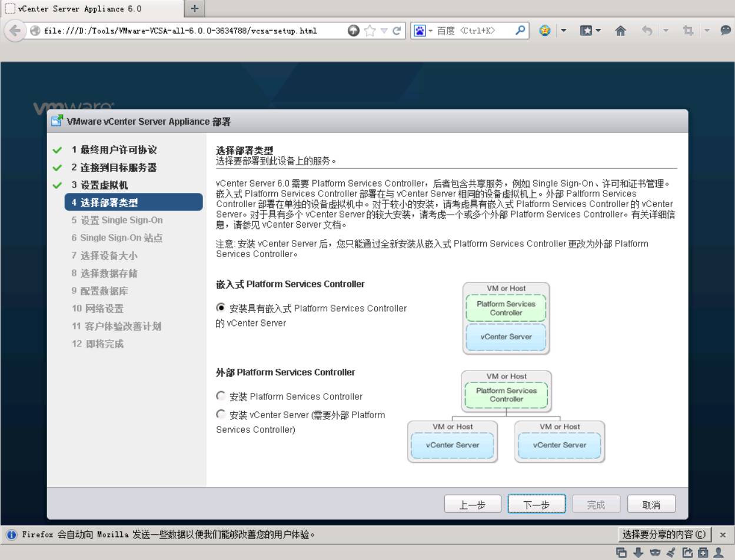This screenshot has height=560, width=735.
Task: Click the external PSC topology diagram
Action: click(x=506, y=416)
